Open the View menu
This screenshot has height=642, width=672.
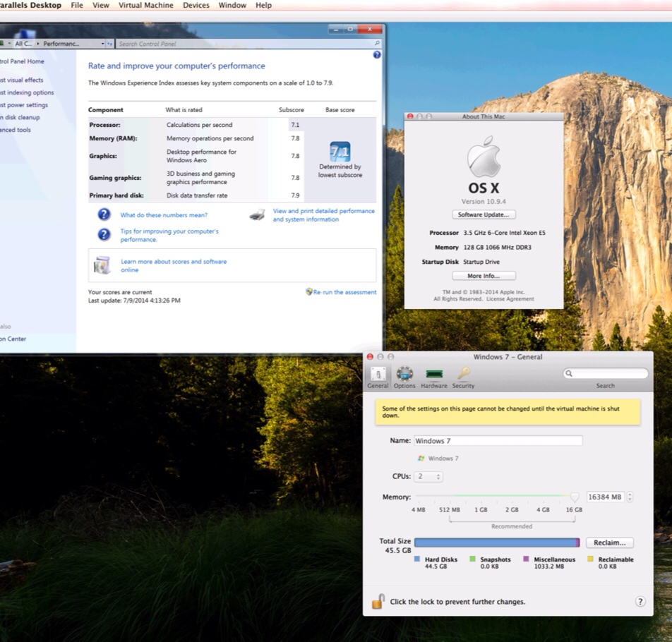[x=101, y=5]
